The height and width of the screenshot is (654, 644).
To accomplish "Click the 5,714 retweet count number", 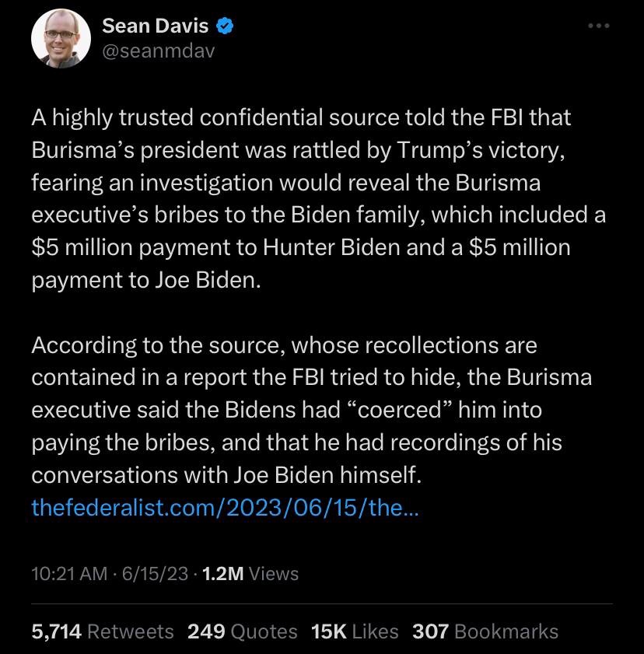I will (x=56, y=631).
